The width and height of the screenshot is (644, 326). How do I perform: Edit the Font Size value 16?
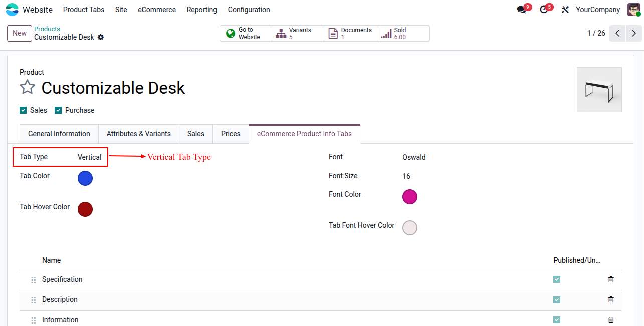[406, 176]
